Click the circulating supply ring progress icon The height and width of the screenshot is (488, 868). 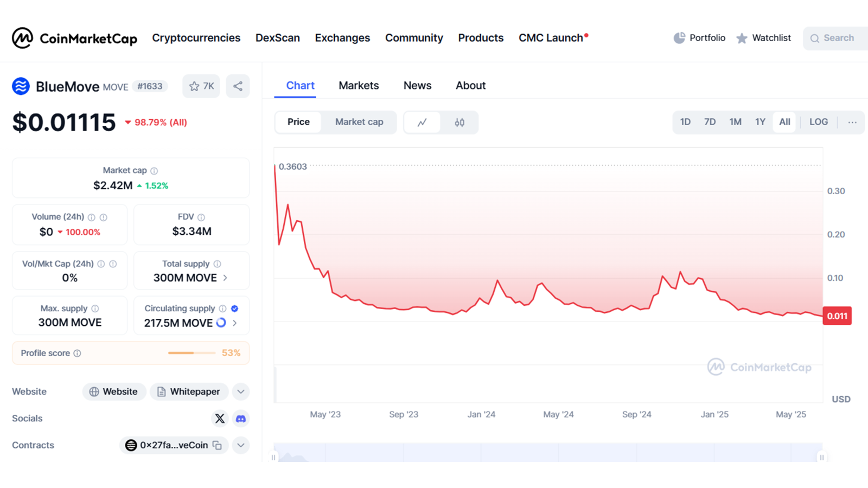(x=221, y=323)
